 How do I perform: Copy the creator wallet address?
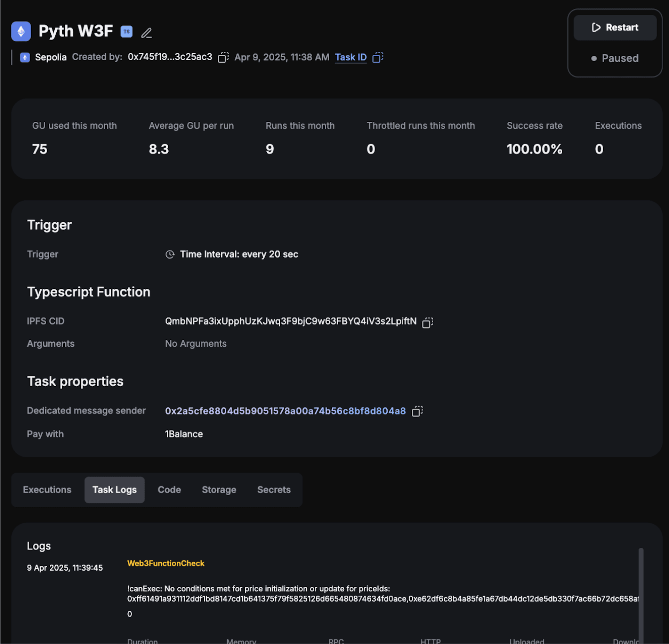[x=223, y=57]
